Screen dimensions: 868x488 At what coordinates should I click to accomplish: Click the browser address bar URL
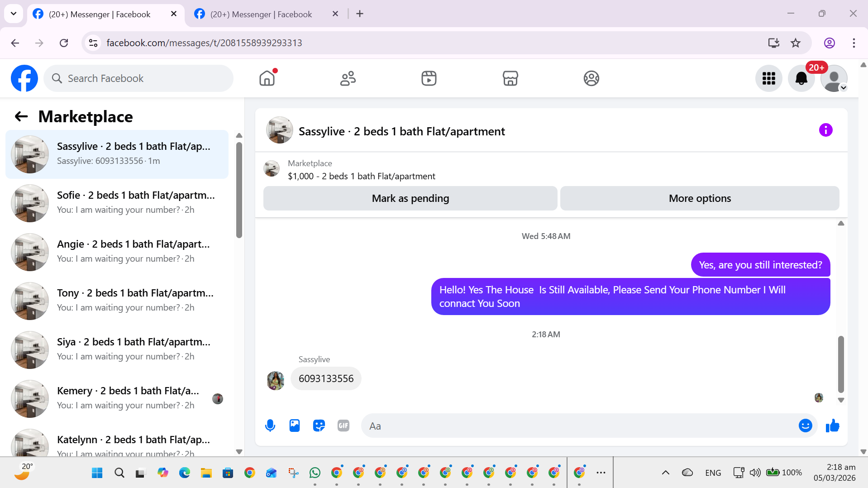pyautogui.click(x=204, y=43)
